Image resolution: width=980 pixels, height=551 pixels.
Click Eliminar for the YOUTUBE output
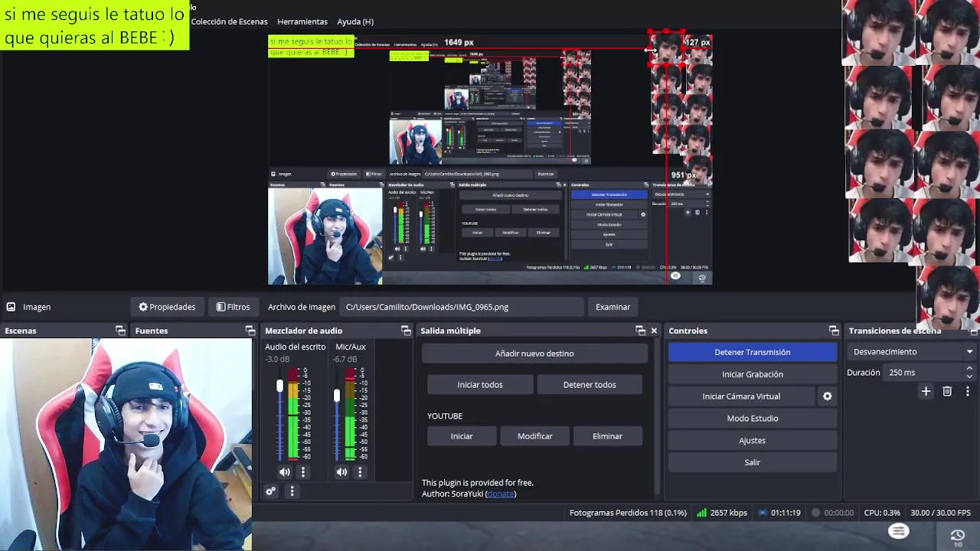click(x=607, y=436)
